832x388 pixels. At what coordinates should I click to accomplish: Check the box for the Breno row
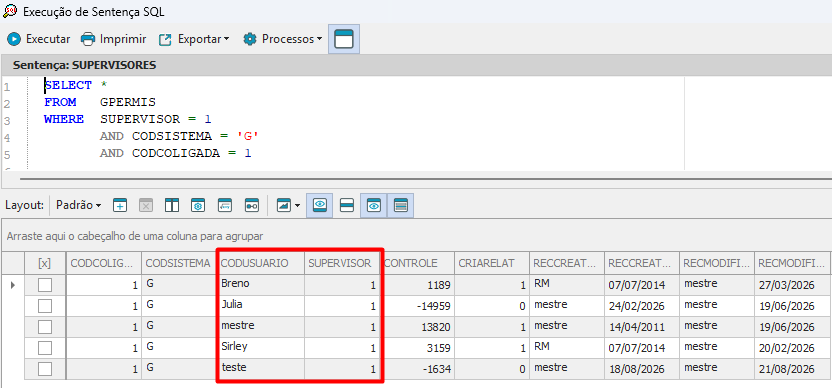45,285
